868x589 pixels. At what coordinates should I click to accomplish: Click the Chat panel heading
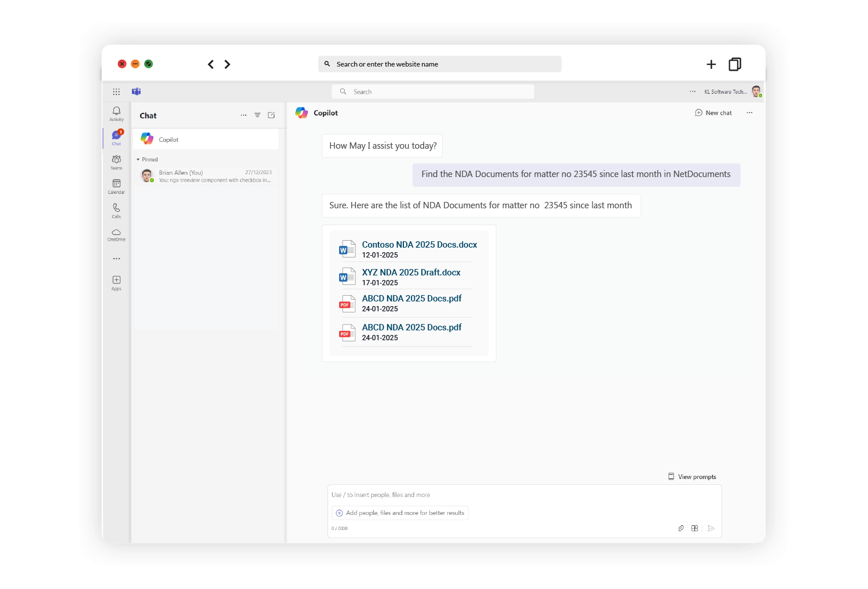point(148,116)
